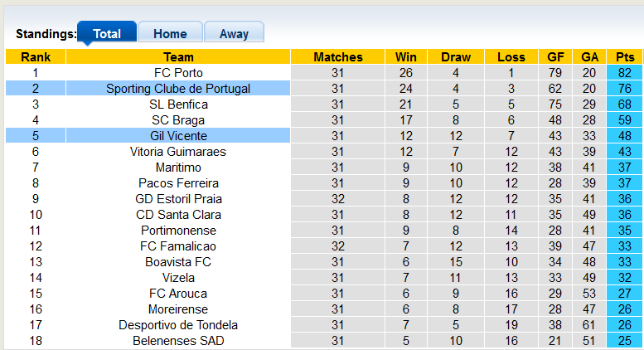Click the Maritimo team name
Image resolution: width=644 pixels, height=350 pixels.
coord(178,168)
